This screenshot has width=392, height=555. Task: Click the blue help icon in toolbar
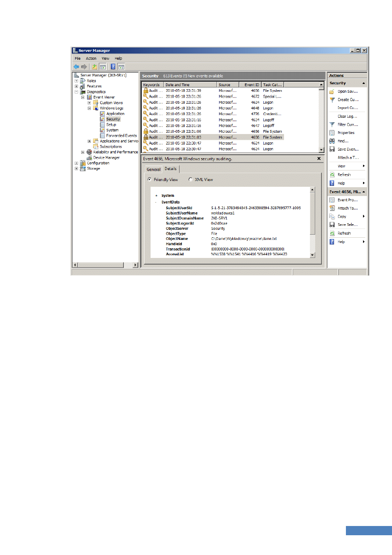coord(113,67)
